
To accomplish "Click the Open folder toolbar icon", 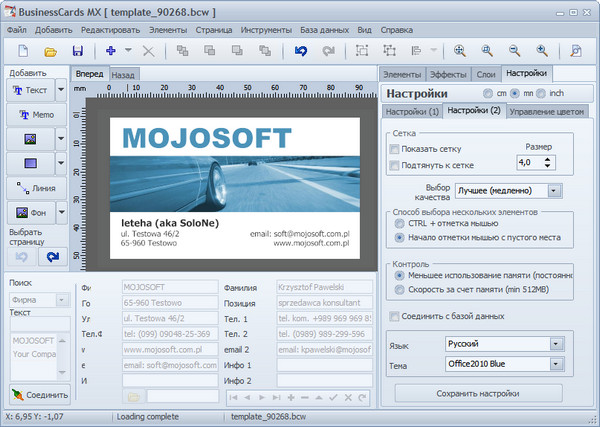I will point(50,50).
